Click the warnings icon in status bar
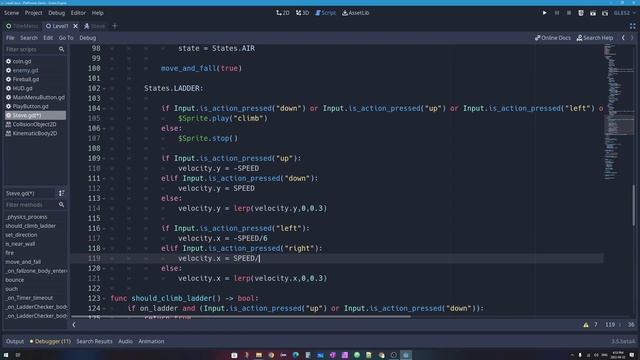 pos(586,325)
